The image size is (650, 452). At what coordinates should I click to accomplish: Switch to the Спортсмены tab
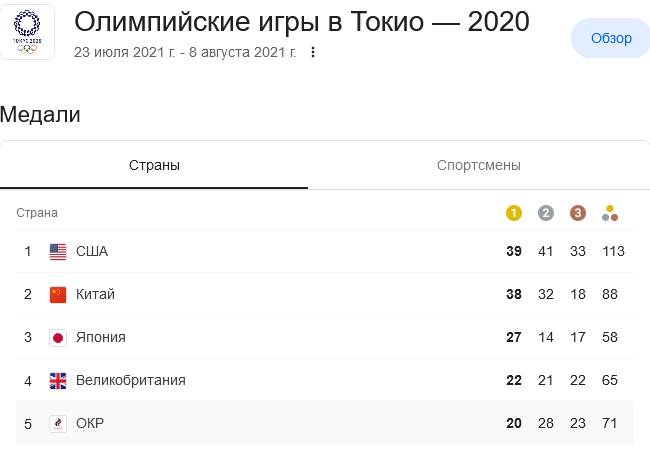[479, 165]
